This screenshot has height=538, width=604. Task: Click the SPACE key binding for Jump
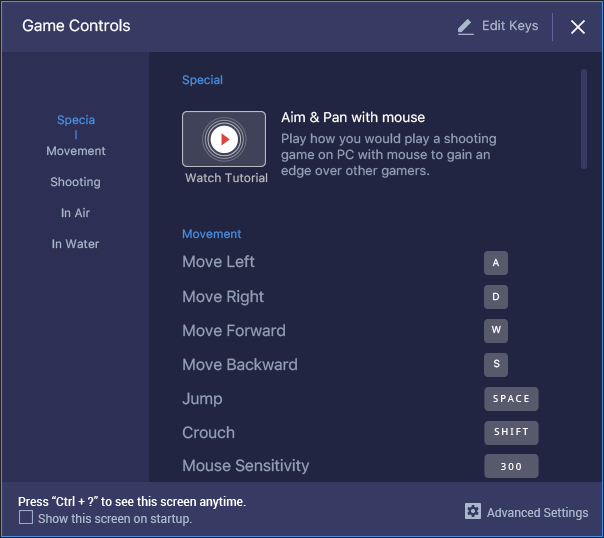(511, 399)
